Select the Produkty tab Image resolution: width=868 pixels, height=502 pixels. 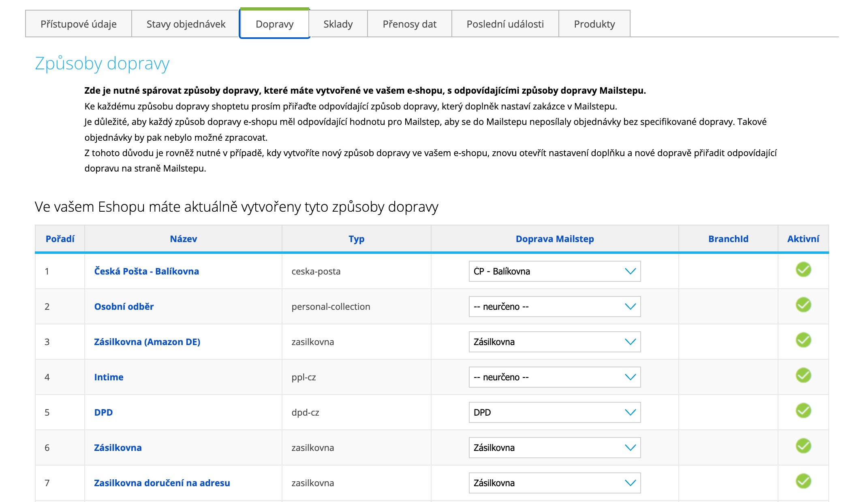tap(594, 24)
